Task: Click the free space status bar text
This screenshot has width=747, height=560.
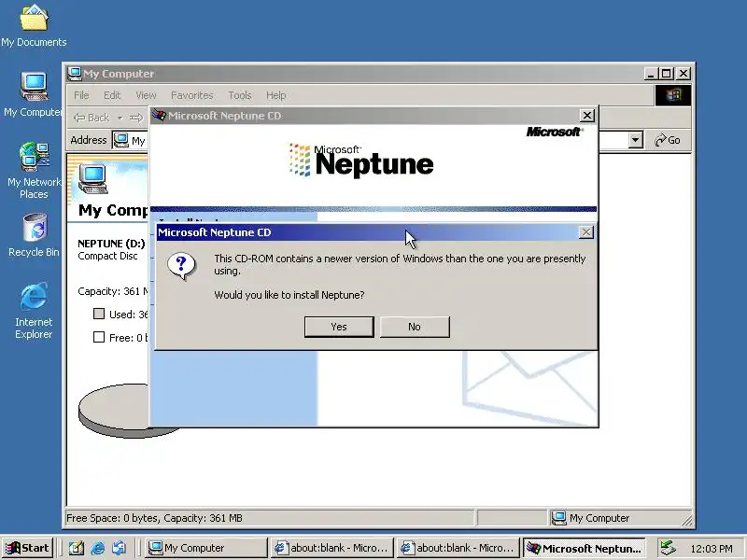Action: 154,518
